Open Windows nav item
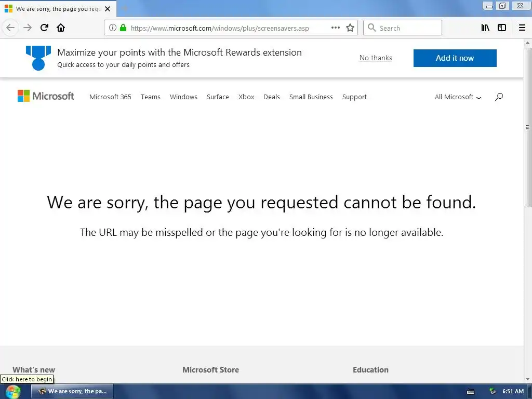Screen dimensions: 532x399 [183, 97]
